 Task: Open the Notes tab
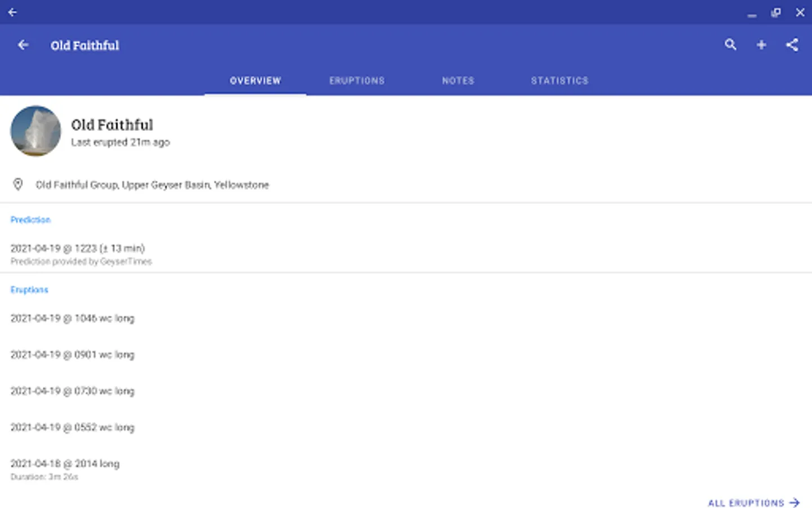[x=458, y=81]
